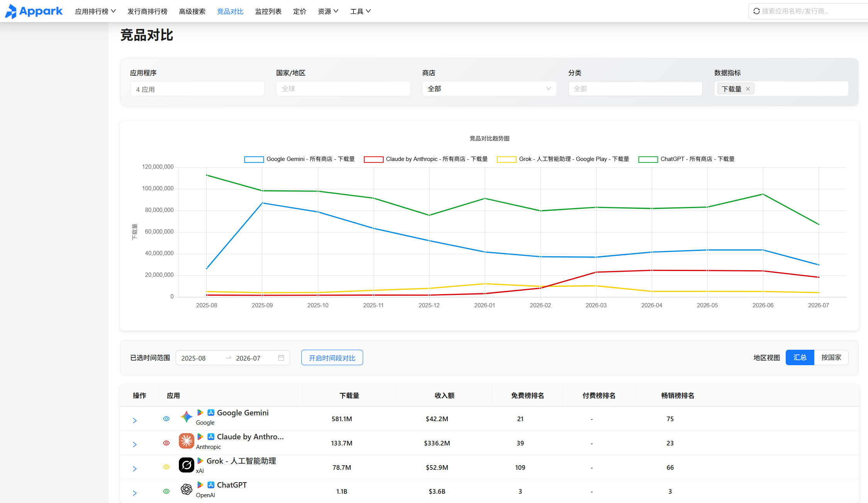The height and width of the screenshot is (503, 868).
Task: Click the $336.2M revenue cell
Action: point(437,443)
